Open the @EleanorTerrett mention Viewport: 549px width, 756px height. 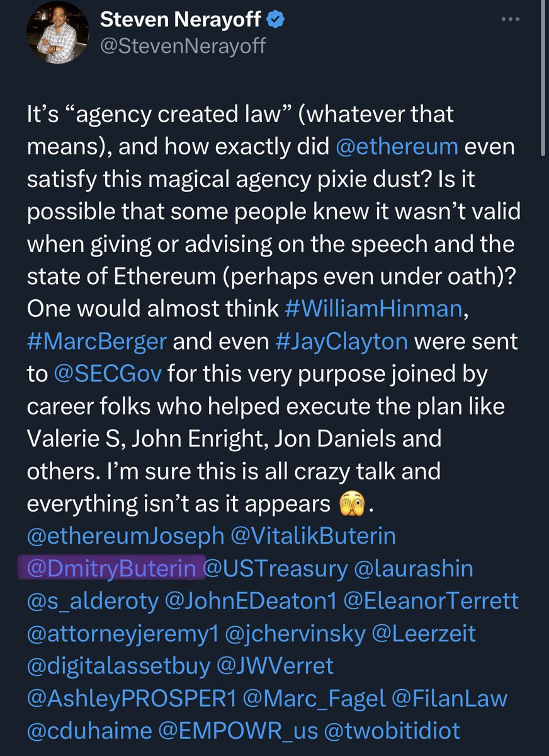coord(432,601)
